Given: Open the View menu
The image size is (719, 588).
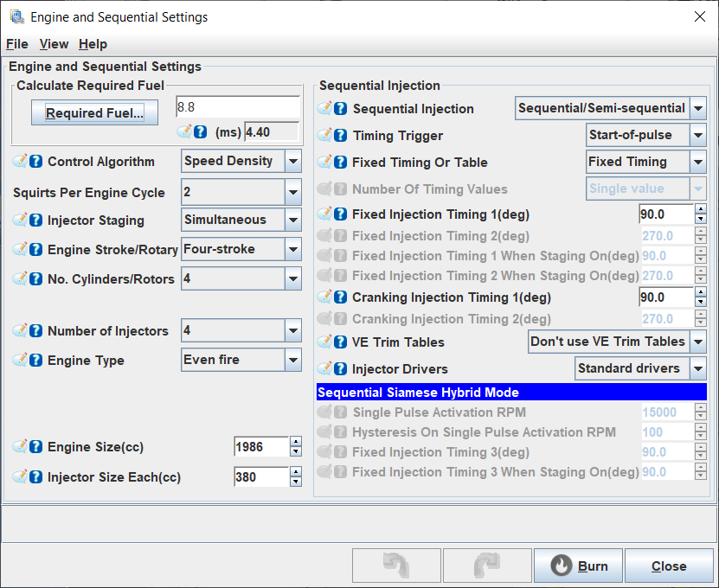Looking at the screenshot, I should (54, 44).
